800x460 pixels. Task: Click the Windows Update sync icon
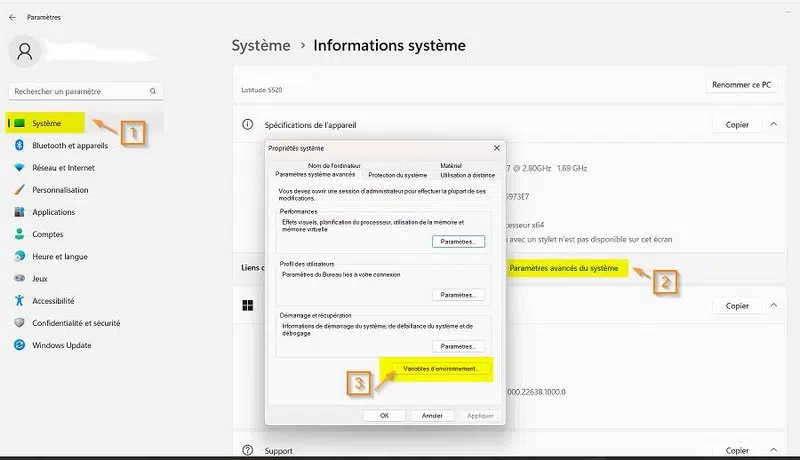pos(19,345)
